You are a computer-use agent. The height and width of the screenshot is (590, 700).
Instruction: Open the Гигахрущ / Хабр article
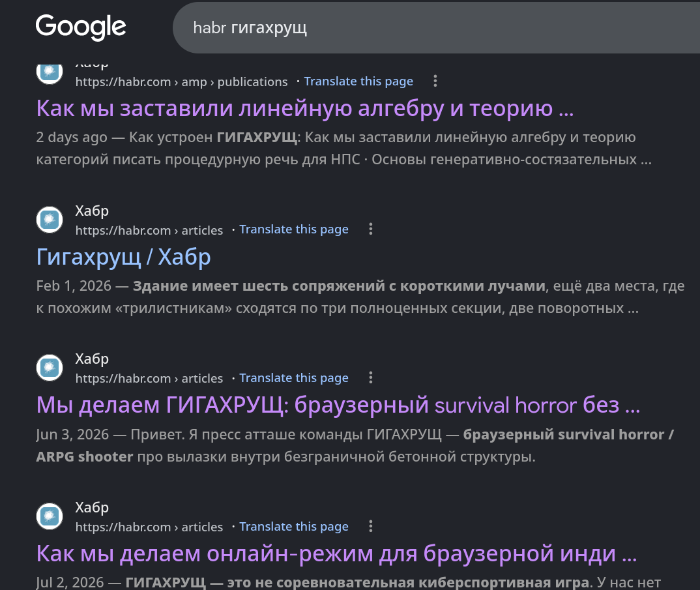click(124, 257)
